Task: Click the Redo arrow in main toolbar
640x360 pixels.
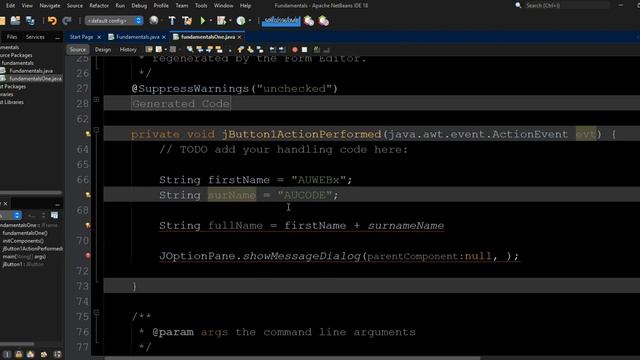Action: pyautogui.click(x=67, y=21)
